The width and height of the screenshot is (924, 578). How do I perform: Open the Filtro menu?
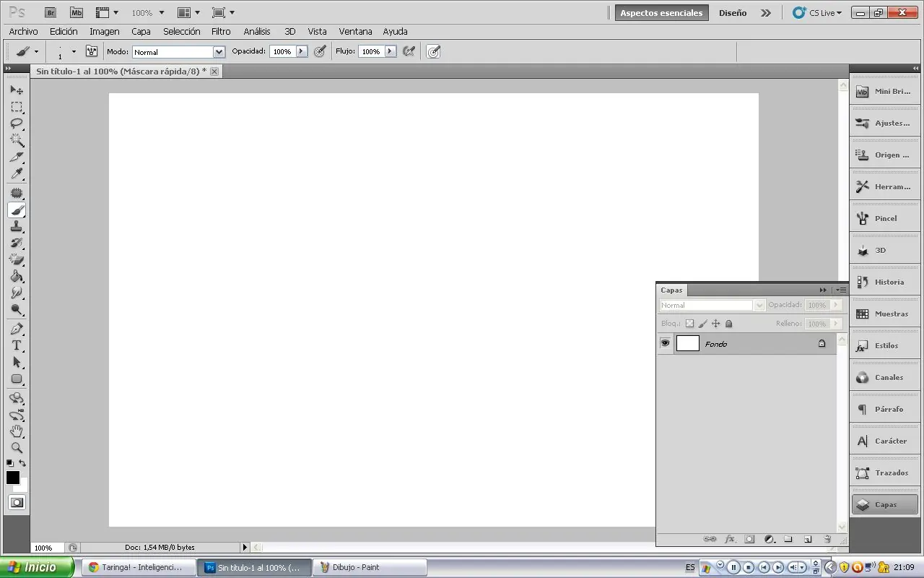pos(221,31)
